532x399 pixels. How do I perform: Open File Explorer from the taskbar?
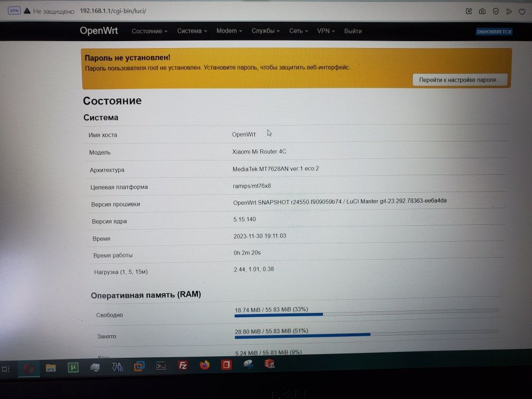(x=51, y=368)
